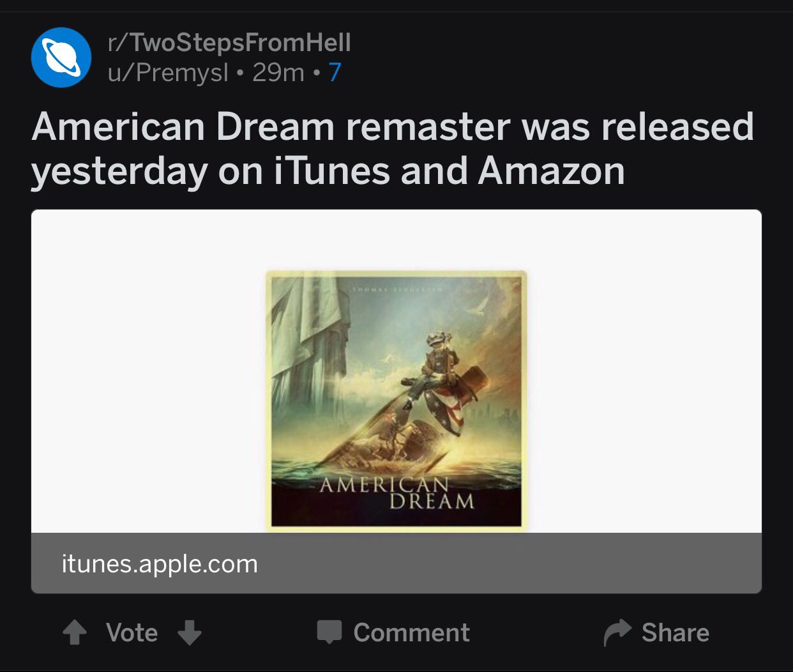Click the white link preview card background
The width and height of the screenshot is (793, 672).
coord(645,371)
